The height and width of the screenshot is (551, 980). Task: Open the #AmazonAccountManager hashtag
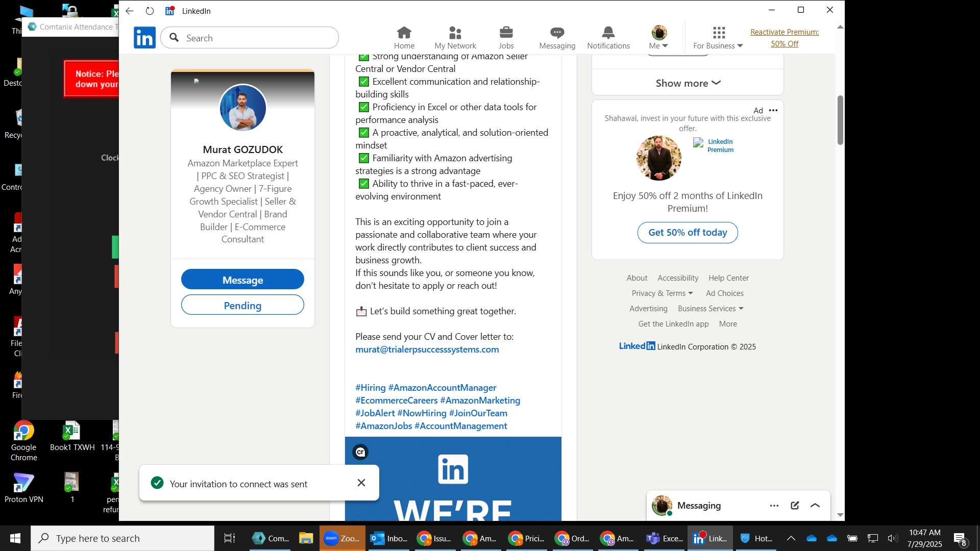(x=442, y=388)
